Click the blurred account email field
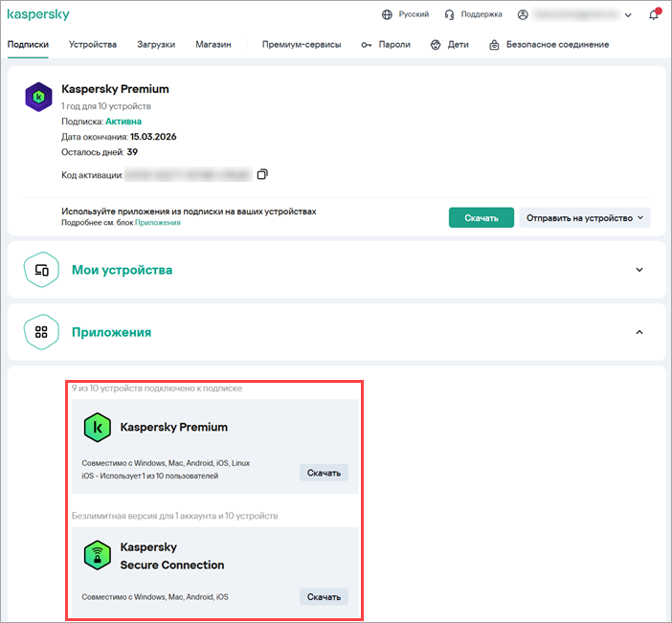Screen dimensions: 672x623 tap(575, 15)
